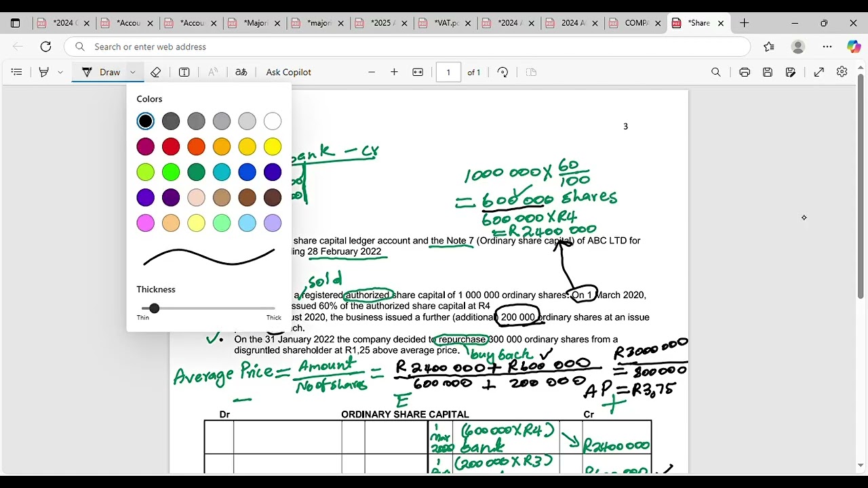Select the Add text tool
Viewport: 868px width, 488px height.
184,72
